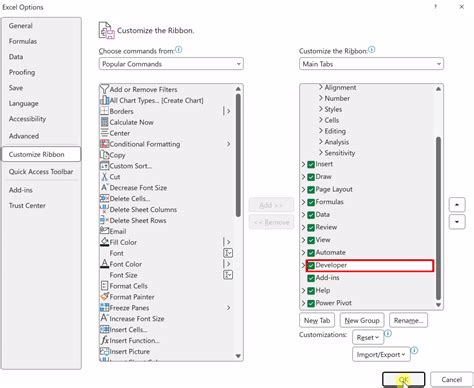The image size is (474, 388).
Task: Select the Fill Color bucket icon
Action: (x=105, y=242)
